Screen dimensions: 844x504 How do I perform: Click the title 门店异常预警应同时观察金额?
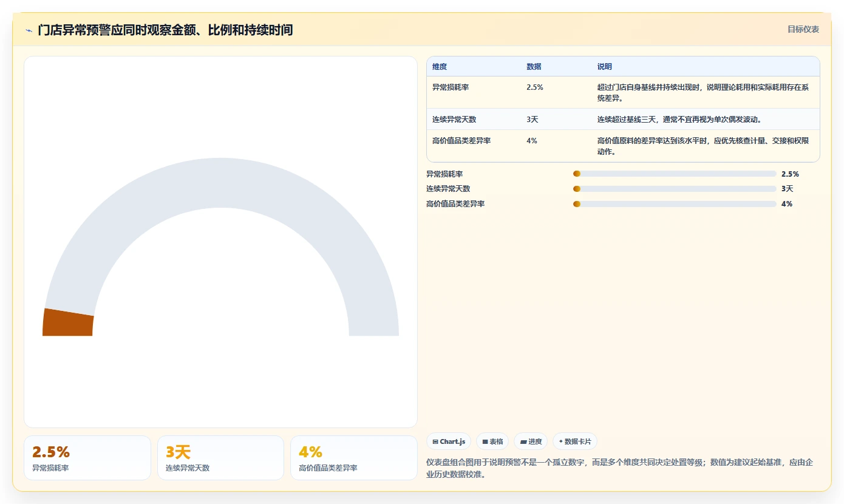(x=165, y=30)
